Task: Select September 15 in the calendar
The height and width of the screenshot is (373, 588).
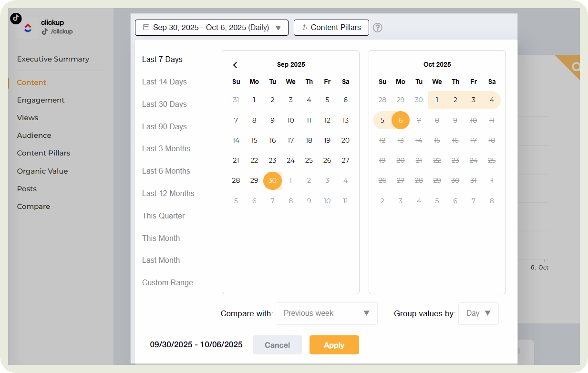Action: pyautogui.click(x=254, y=140)
